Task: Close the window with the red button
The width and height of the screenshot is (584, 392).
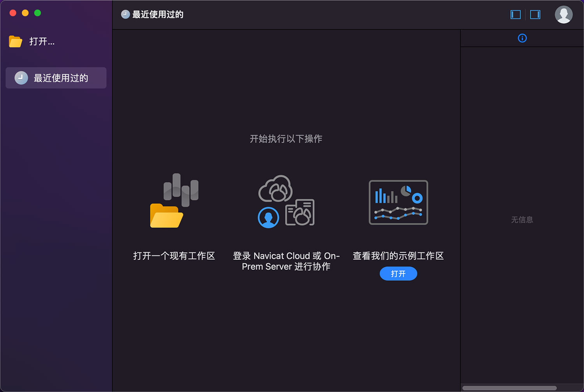Action: (13, 13)
